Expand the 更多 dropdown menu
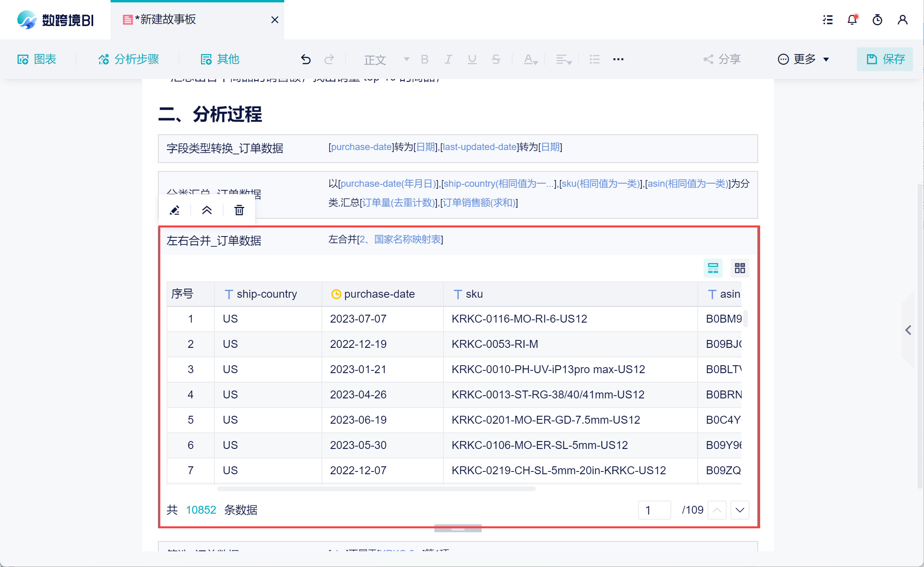This screenshot has height=567, width=924. pyautogui.click(x=804, y=59)
